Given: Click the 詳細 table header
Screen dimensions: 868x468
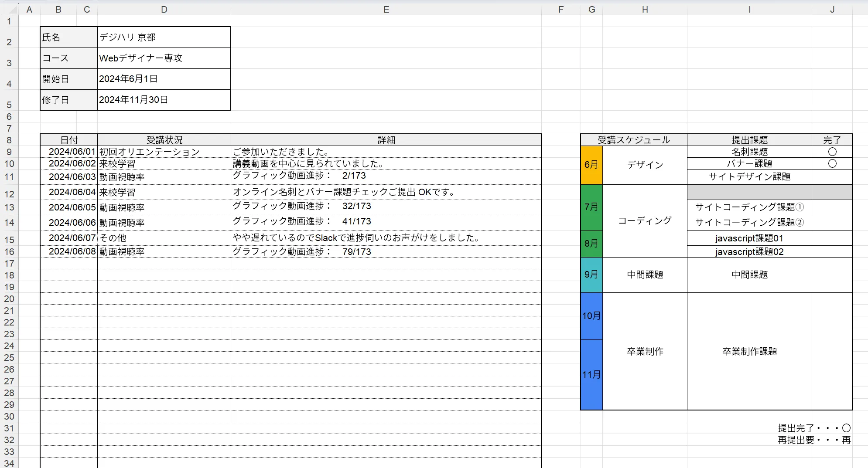Looking at the screenshot, I should point(386,140).
